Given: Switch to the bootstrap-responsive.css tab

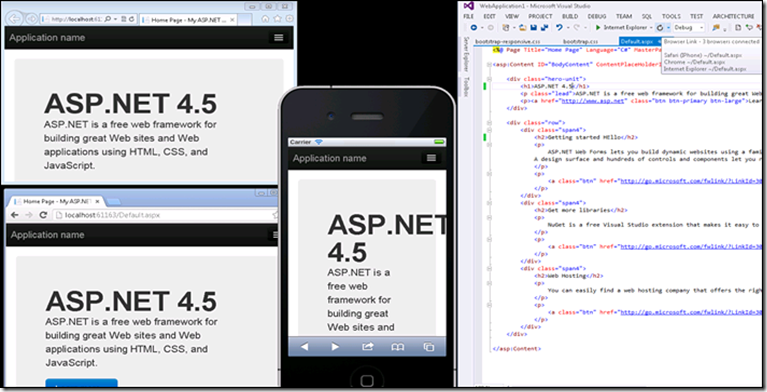Looking at the screenshot, I should click(x=508, y=42).
